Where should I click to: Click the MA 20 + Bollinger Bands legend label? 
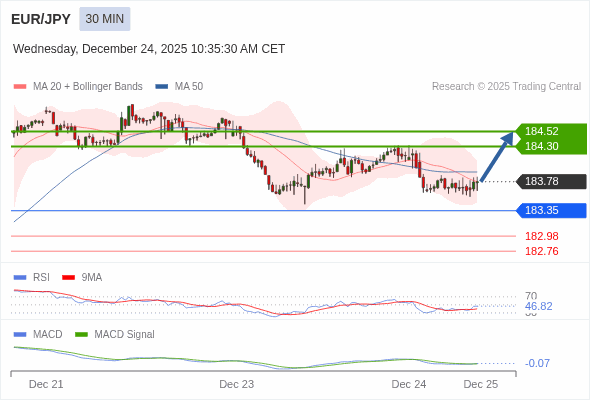88,87
